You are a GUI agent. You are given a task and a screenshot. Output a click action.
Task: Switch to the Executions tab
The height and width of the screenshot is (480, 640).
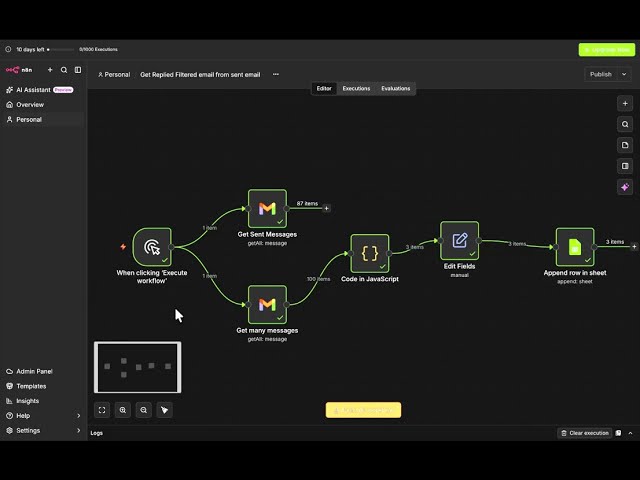pos(356,88)
